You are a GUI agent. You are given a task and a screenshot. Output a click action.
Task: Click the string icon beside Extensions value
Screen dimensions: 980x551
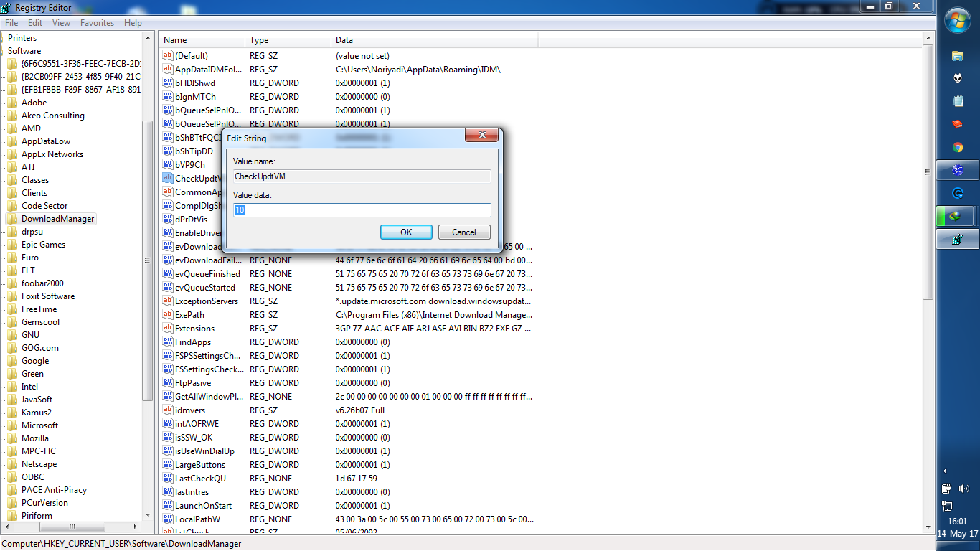click(x=168, y=328)
